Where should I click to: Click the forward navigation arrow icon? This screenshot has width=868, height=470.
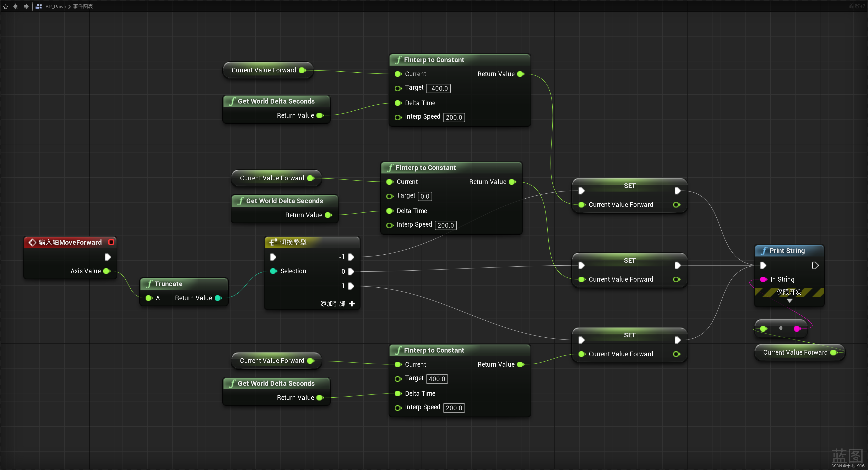26,6
